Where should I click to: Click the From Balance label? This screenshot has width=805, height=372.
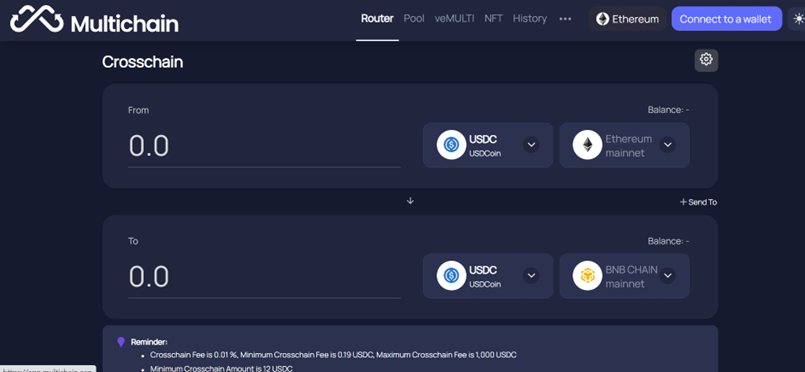pos(668,110)
